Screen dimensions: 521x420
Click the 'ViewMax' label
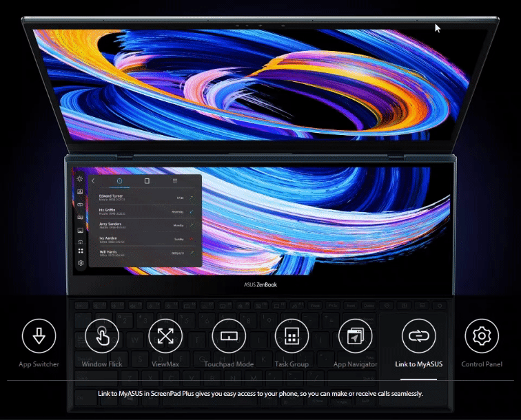(165, 364)
